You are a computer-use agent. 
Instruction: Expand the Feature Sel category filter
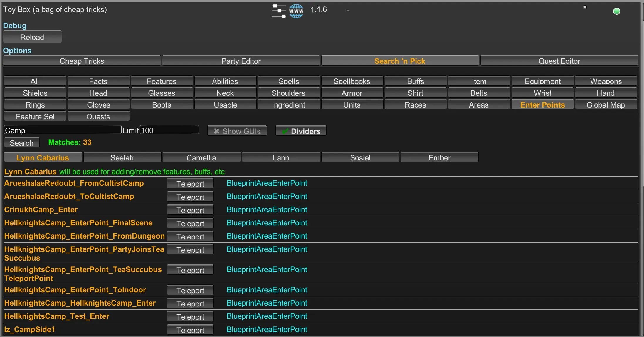[34, 116]
